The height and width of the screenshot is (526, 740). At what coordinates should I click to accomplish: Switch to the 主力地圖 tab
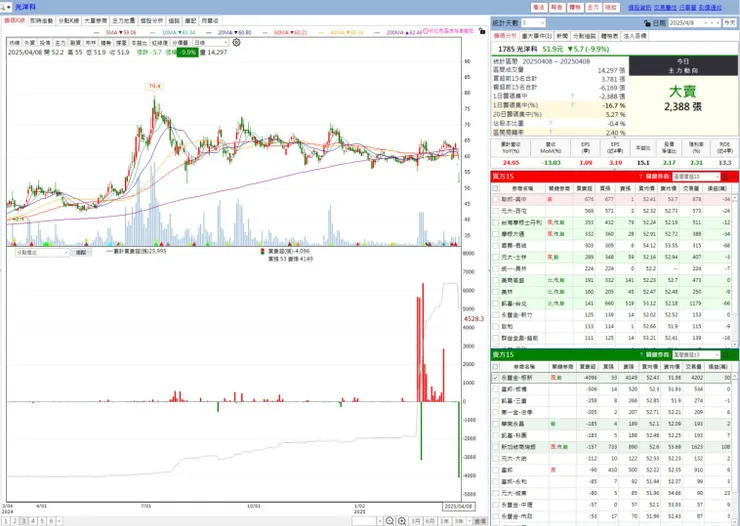tap(124, 21)
